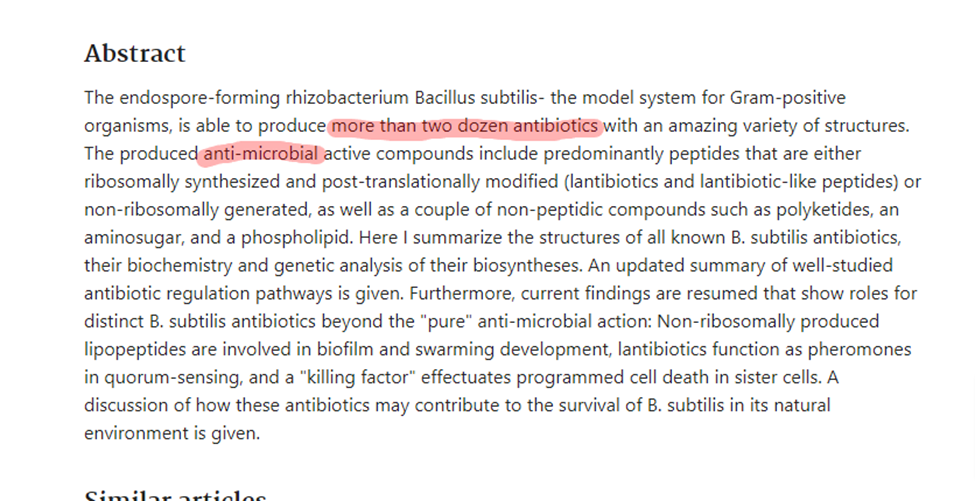Click the highlighted word "anti-microbial" in red
This screenshot has width=975, height=501.
[262, 154]
